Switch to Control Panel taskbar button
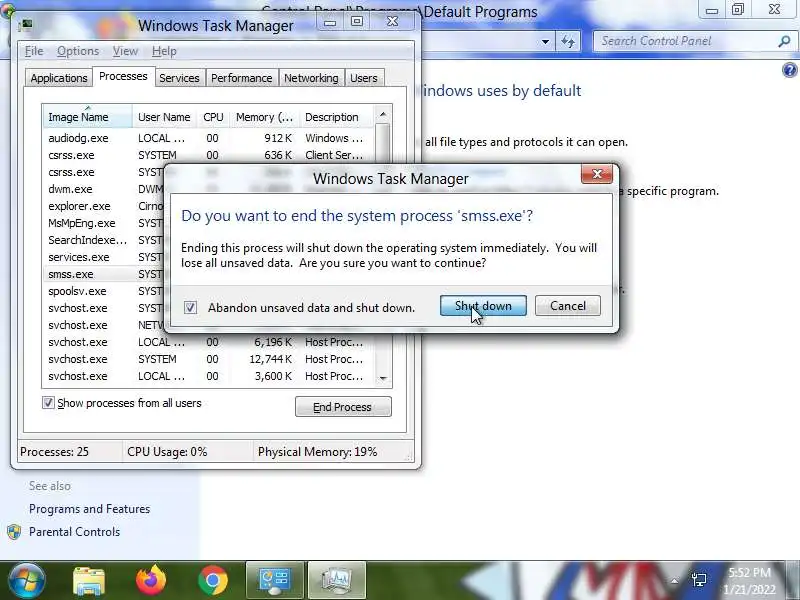The width and height of the screenshot is (800, 600). coord(274,581)
